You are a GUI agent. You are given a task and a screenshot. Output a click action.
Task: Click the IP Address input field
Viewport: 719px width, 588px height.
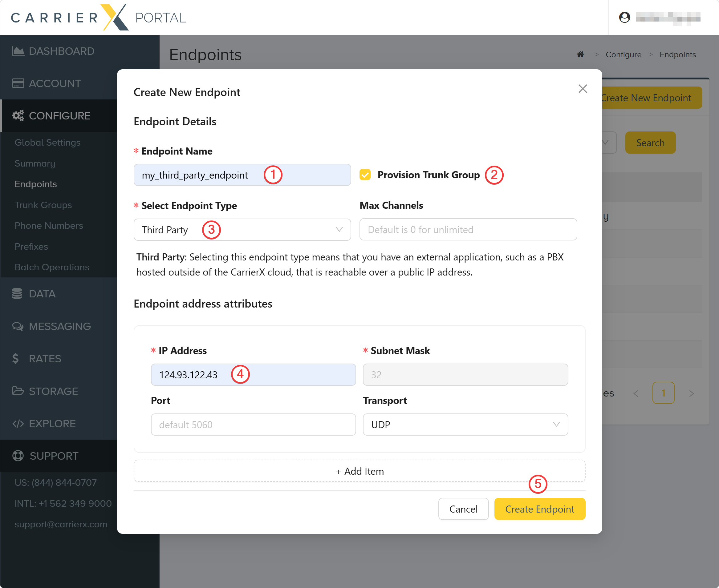[253, 375]
